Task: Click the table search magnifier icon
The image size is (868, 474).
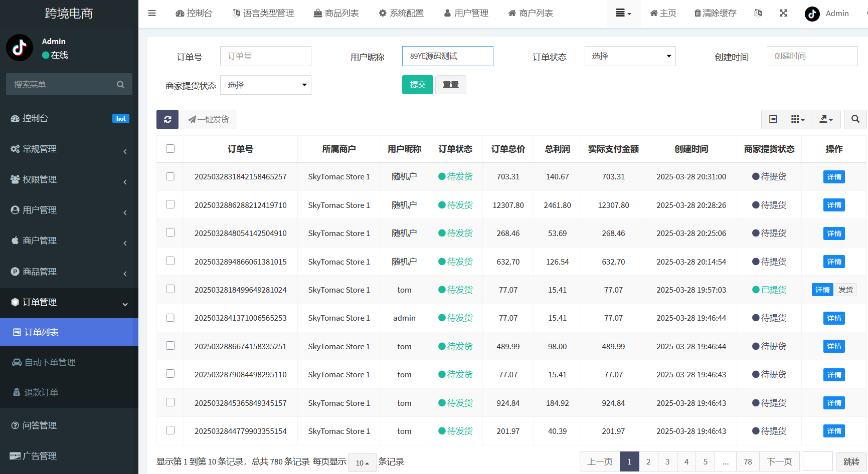Action: coord(855,119)
